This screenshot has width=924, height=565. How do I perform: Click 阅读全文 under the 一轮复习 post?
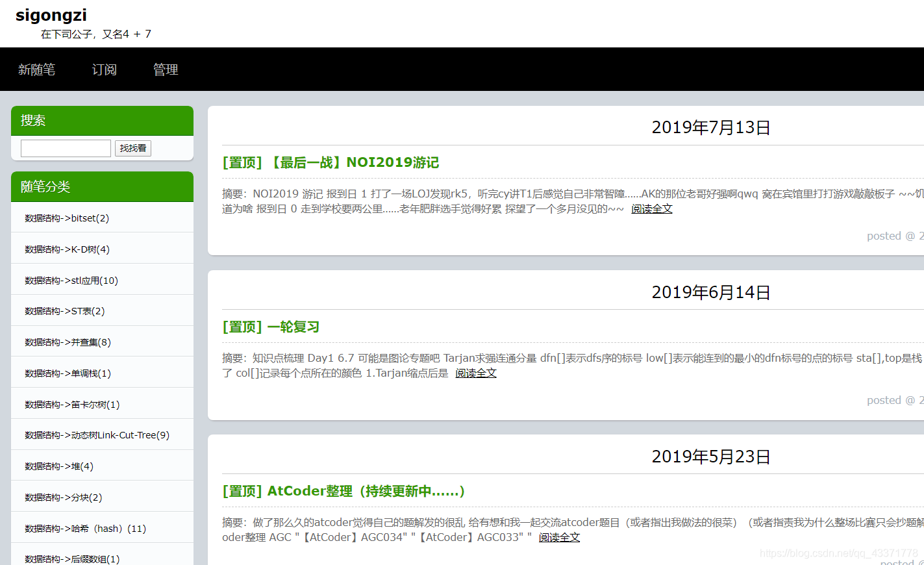[x=475, y=373]
